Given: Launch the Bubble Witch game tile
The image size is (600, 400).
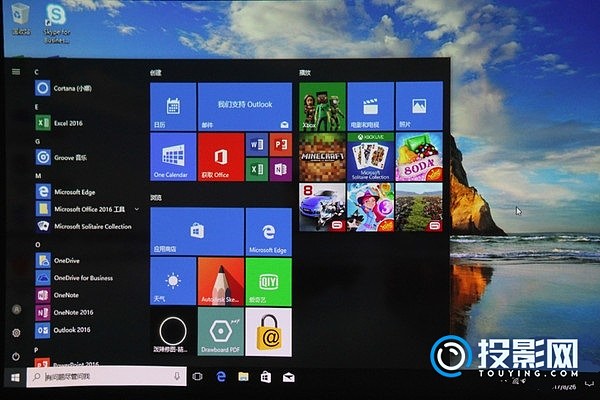Looking at the screenshot, I should pos(370,207).
